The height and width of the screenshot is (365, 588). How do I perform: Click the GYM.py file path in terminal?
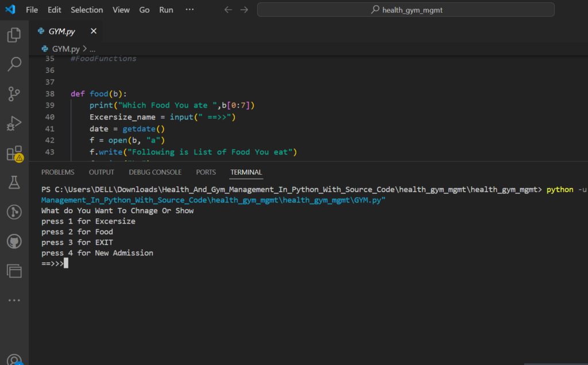(213, 200)
